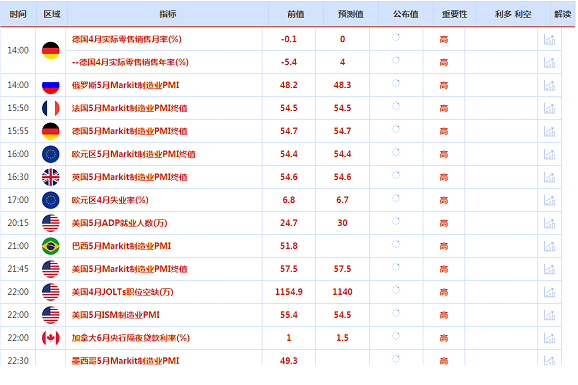The width and height of the screenshot is (578, 385).
Task: Open 墨西哥5月Markit制造业PMI indicator
Action: pos(125,361)
